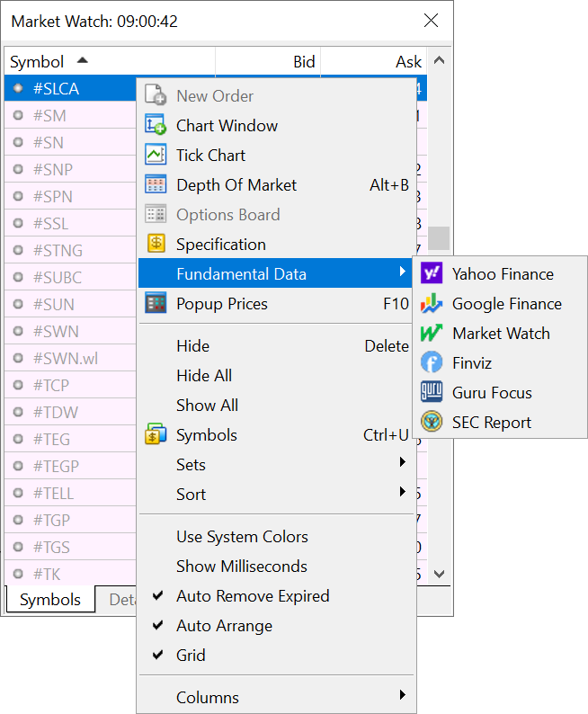Open Guru Focus fundamental data
588x714 pixels.
[x=491, y=393]
